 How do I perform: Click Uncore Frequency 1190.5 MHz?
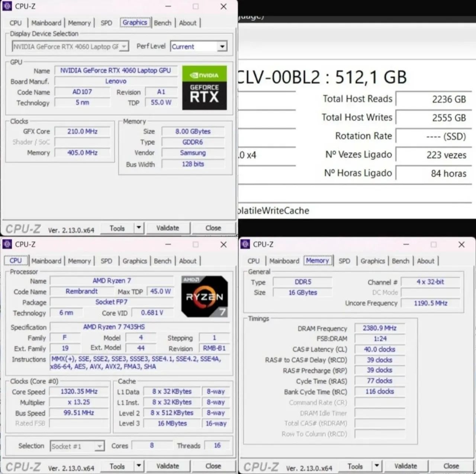[431, 303]
